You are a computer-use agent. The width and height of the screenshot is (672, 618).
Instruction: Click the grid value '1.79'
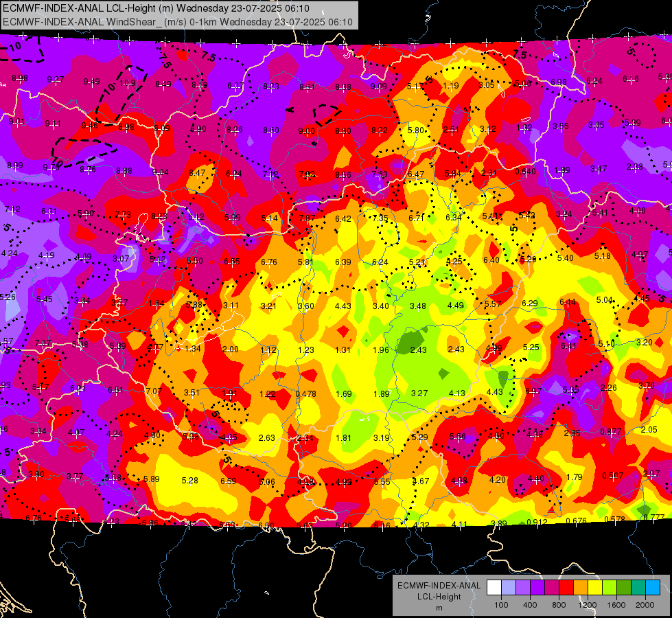tap(575, 477)
